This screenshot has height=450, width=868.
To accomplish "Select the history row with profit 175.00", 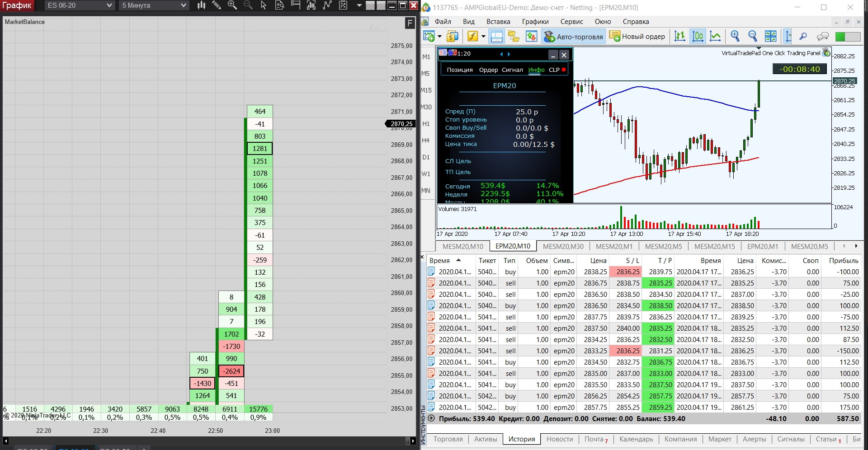I will point(644,407).
